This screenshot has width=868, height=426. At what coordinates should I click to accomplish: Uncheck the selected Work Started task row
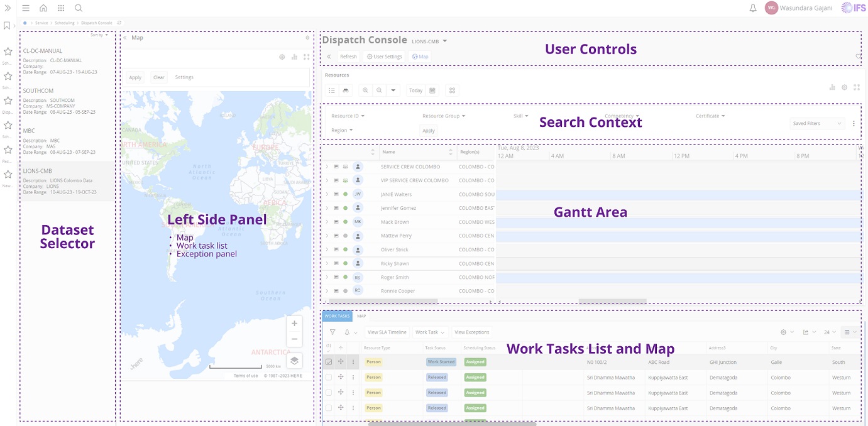click(x=329, y=362)
